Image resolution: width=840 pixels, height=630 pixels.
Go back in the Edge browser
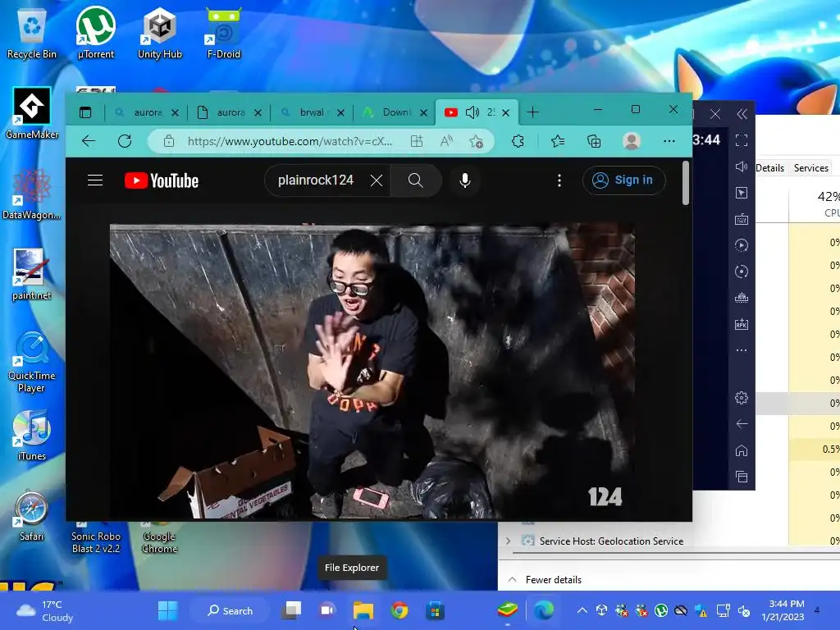coord(89,141)
